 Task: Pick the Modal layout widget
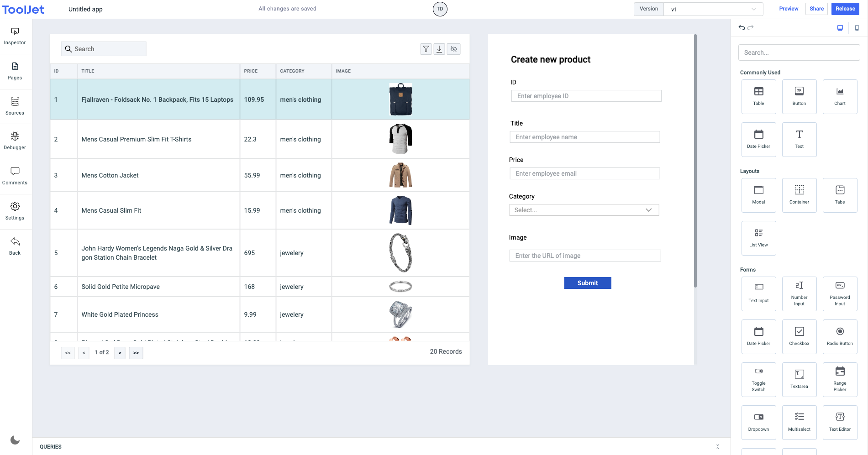click(x=758, y=195)
